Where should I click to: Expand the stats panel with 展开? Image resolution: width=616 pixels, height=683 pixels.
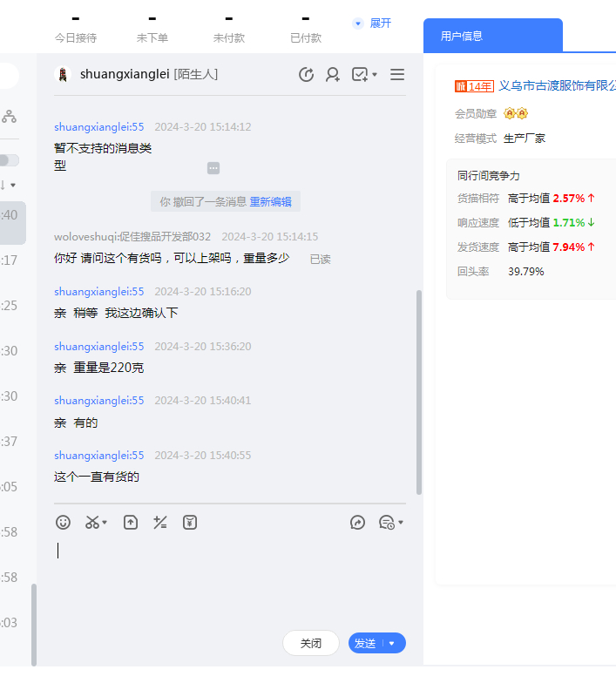pyautogui.click(x=372, y=24)
